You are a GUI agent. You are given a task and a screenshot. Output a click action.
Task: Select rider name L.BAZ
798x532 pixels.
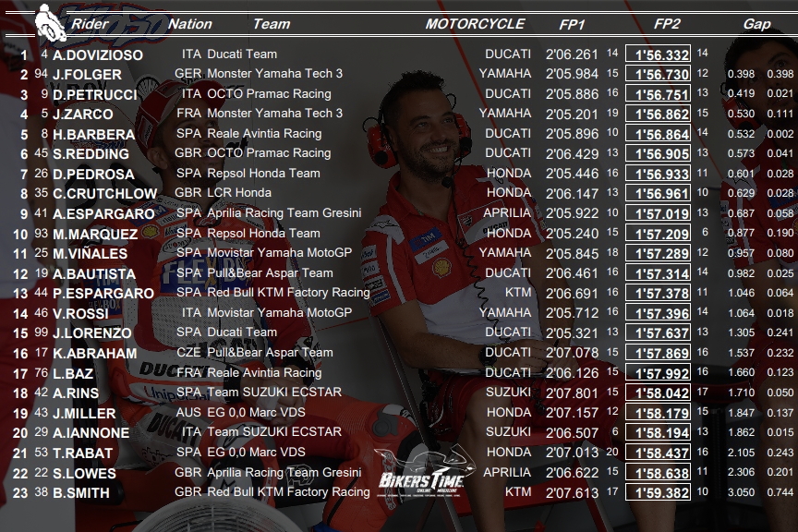[x=73, y=374]
